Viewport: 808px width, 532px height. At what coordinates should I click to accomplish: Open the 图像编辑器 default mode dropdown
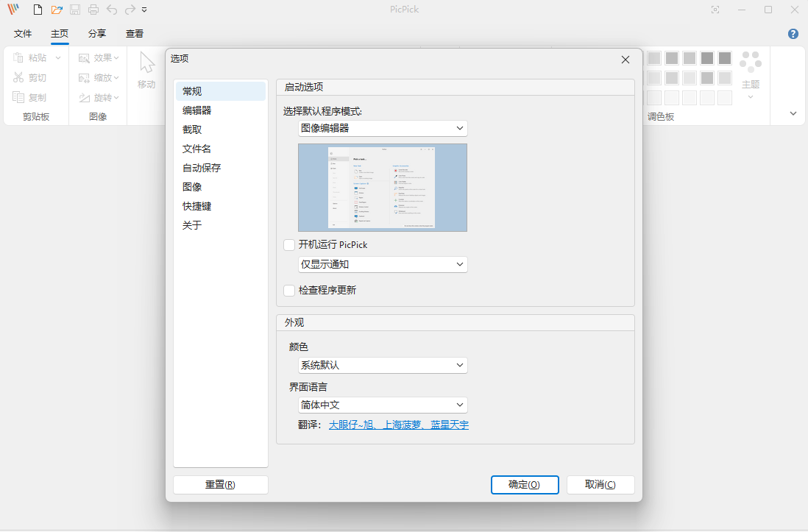point(383,128)
